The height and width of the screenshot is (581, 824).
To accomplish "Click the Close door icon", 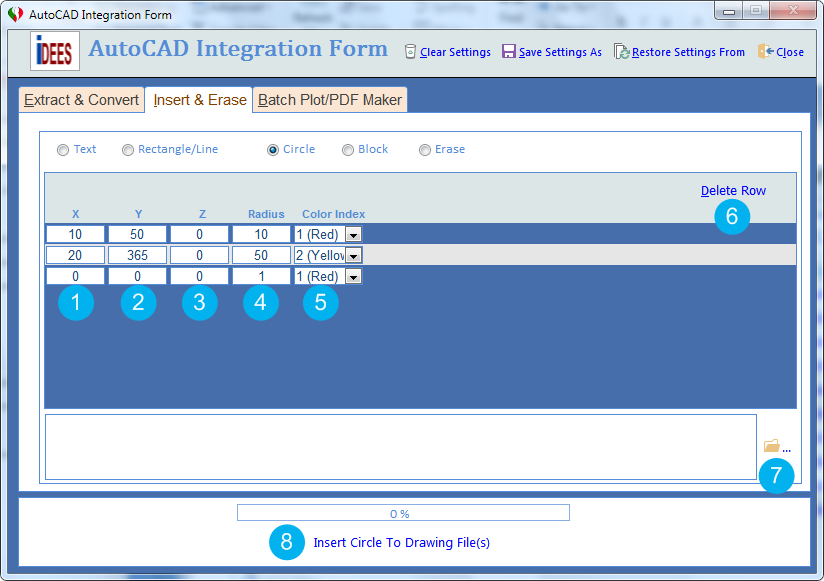I will (x=766, y=51).
